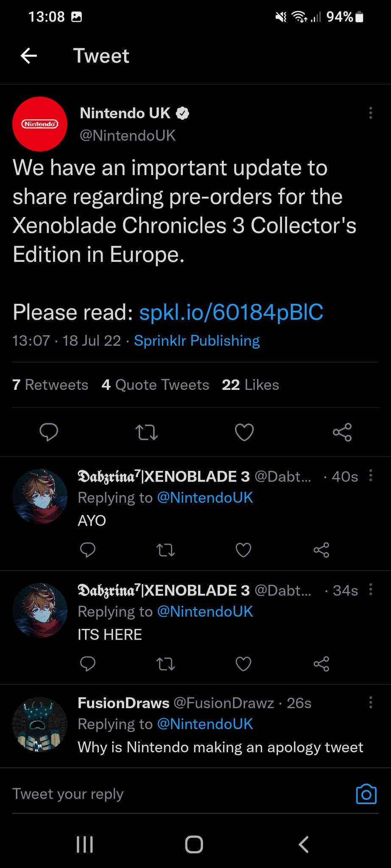
Task: Like the "AYO" reply
Action: pos(243,550)
